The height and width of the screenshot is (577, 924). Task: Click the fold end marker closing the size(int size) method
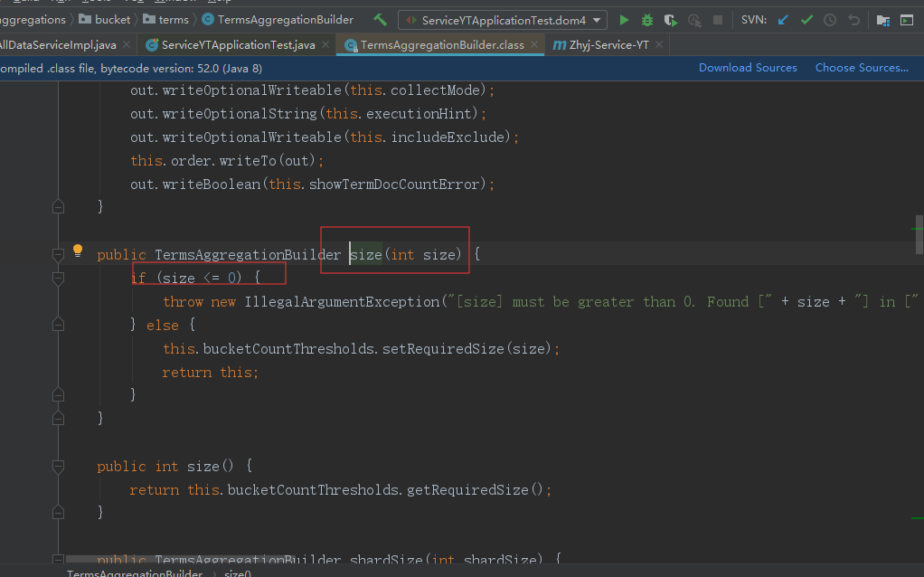(58, 418)
